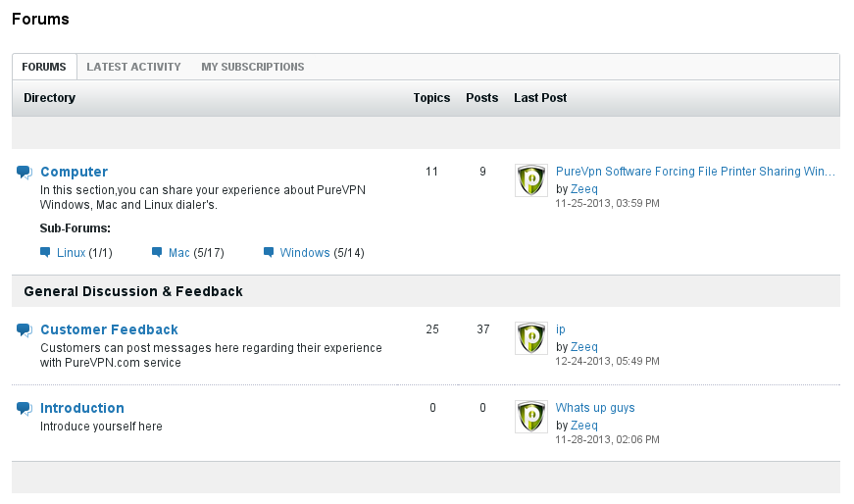The image size is (854, 504).
Task: Open the PureVpn Software Forcing File Printer post
Action: (x=695, y=171)
